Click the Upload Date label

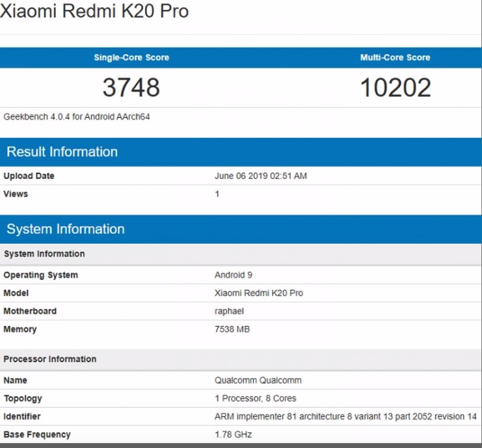click(x=29, y=175)
